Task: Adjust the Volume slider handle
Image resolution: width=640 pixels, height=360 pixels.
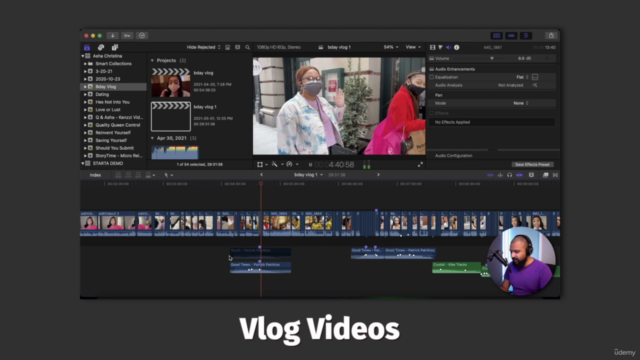Action: [x=492, y=58]
